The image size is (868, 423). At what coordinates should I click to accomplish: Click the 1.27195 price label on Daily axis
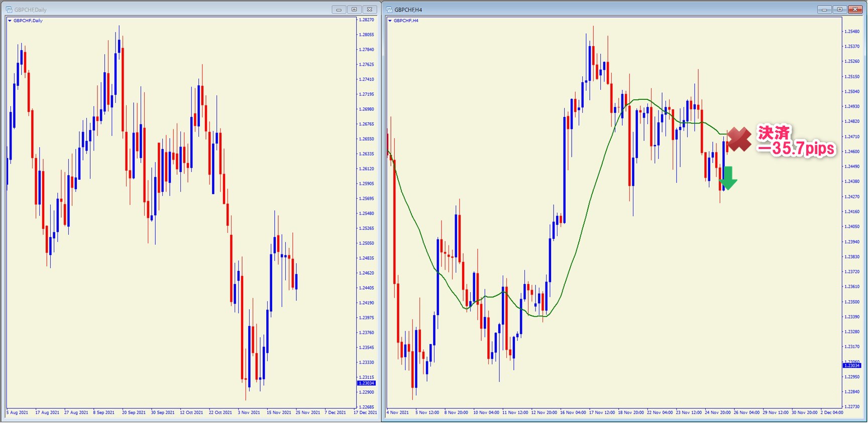367,94
